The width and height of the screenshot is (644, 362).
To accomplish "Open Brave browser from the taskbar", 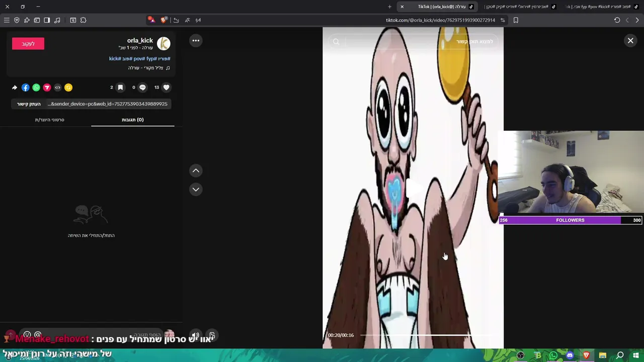I will [x=586, y=355].
